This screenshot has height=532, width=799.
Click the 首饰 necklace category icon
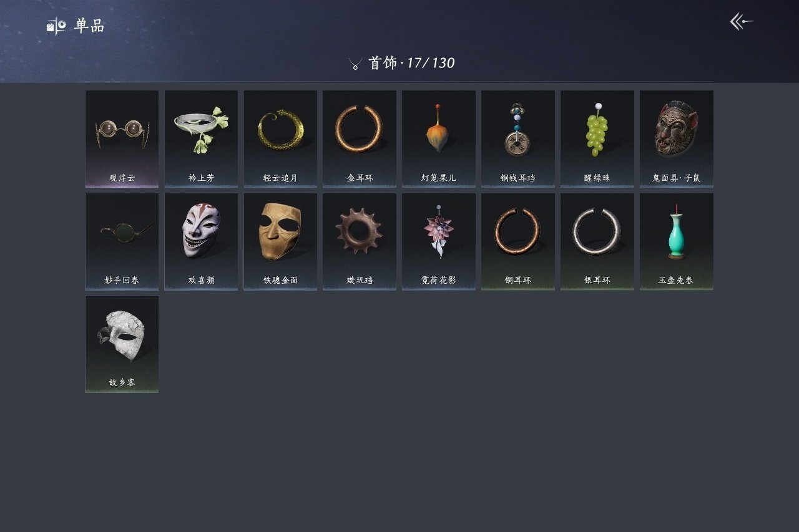click(x=355, y=63)
